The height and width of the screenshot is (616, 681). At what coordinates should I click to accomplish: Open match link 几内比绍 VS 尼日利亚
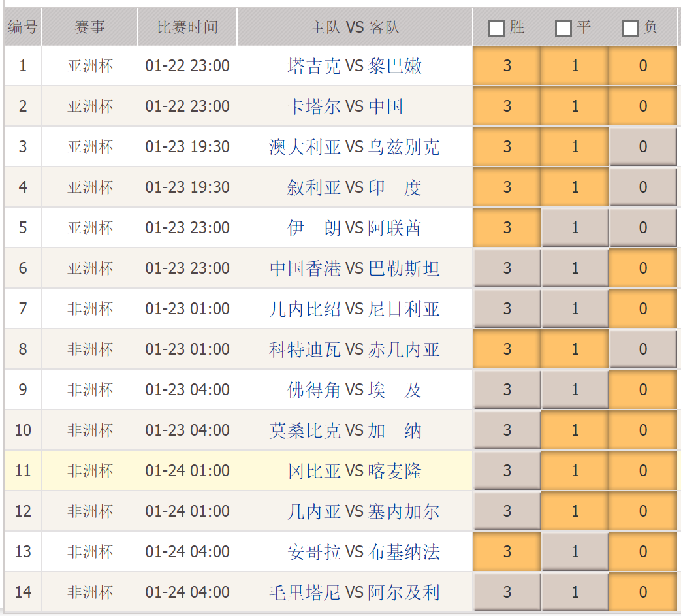coord(355,308)
